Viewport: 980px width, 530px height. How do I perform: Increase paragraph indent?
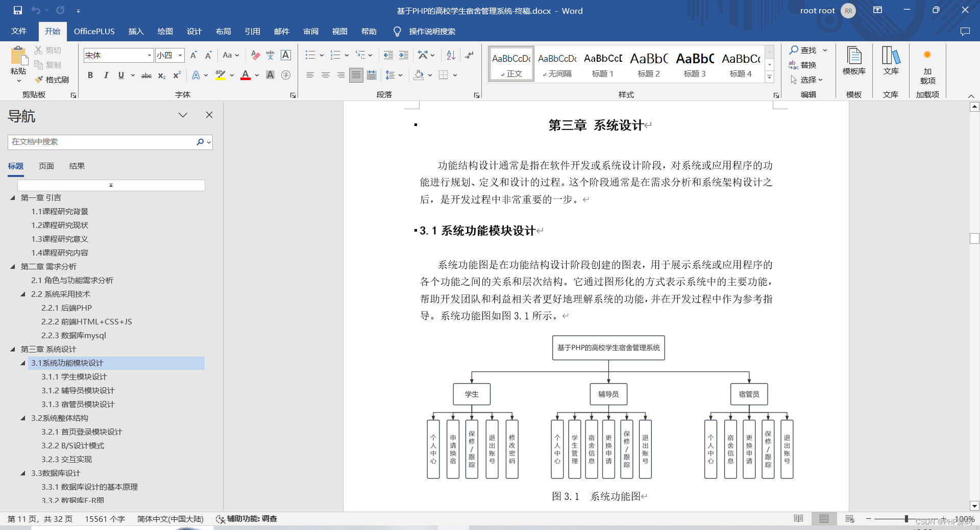(x=404, y=55)
